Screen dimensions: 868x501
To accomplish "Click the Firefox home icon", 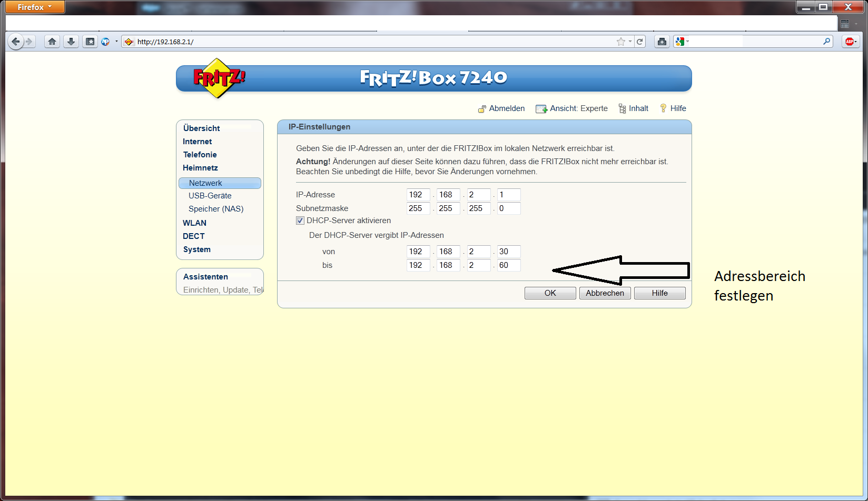I will (x=52, y=41).
